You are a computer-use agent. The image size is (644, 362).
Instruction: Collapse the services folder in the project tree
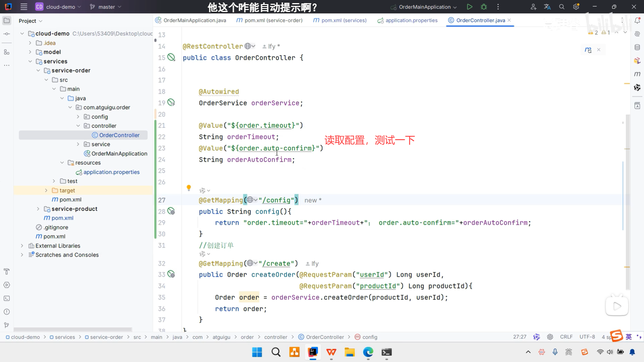click(x=30, y=61)
